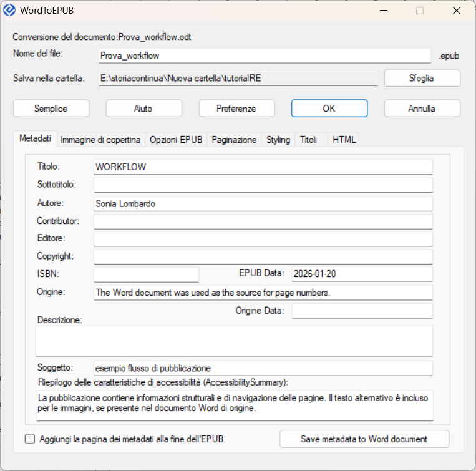Image resolution: width=476 pixels, height=471 pixels.
Task: Close the WordToEPUB window
Action: tap(456, 11)
